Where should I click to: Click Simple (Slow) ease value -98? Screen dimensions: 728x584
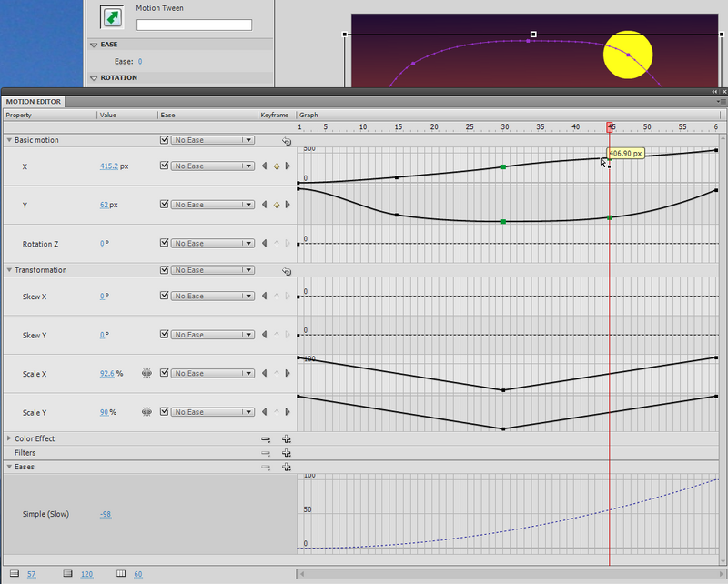coord(106,515)
